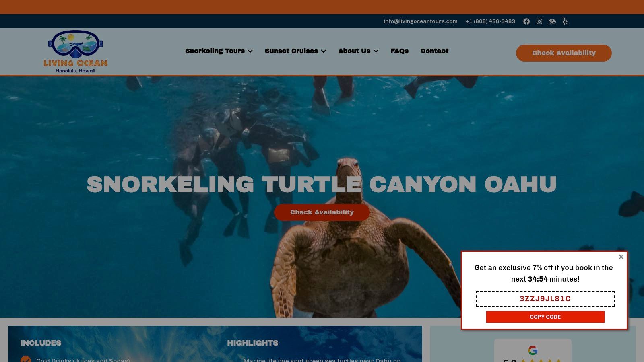Click the Snorkeling Turtle Canyon Oahu headline
This screenshot has height=362, width=644.
tap(322, 184)
